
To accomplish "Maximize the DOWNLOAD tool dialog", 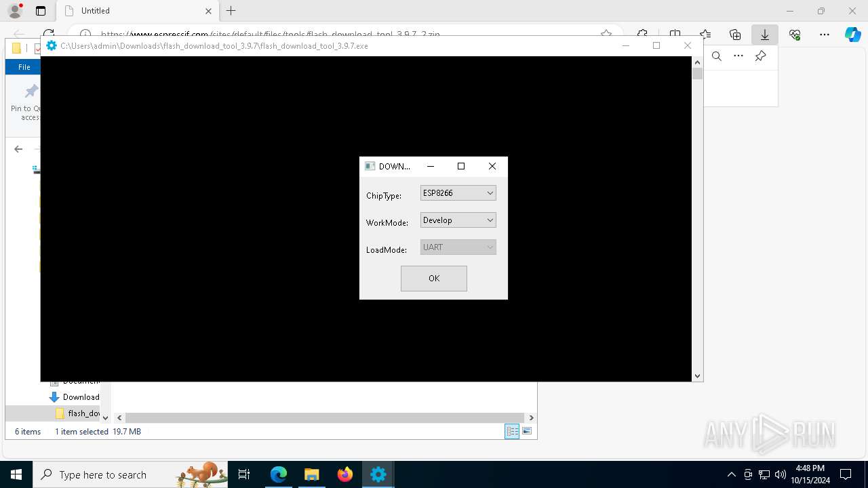I will point(461,166).
